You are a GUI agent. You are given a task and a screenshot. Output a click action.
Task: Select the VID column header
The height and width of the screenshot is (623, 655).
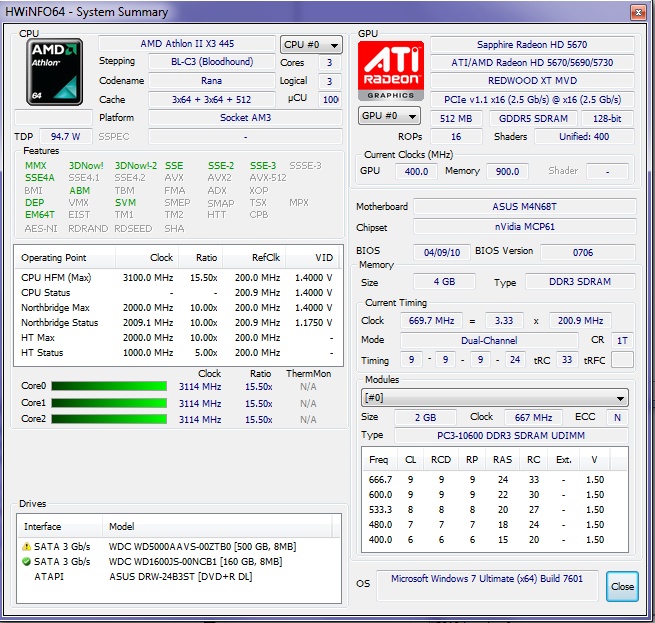[312, 257]
